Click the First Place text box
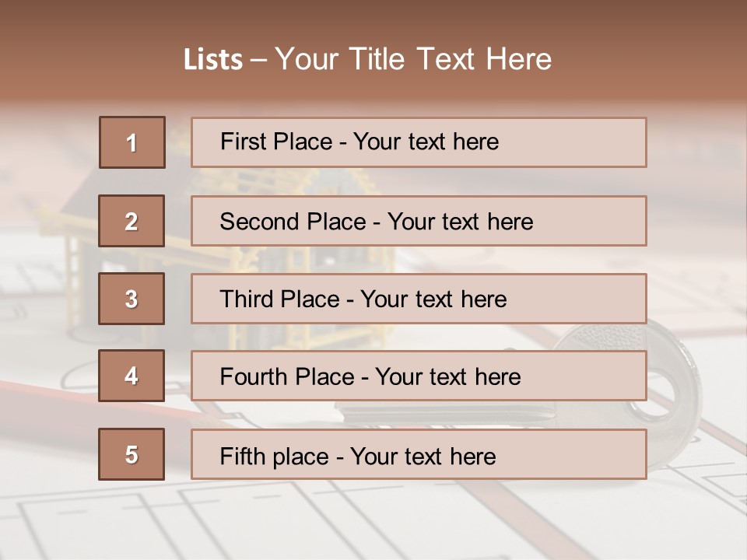This screenshot has height=560, width=747. click(419, 142)
